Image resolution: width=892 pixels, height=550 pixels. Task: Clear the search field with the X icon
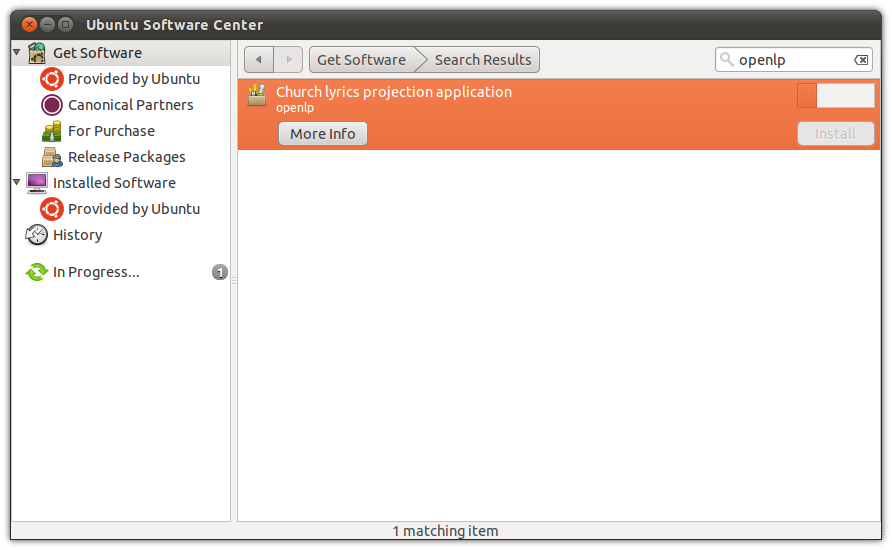tap(861, 60)
